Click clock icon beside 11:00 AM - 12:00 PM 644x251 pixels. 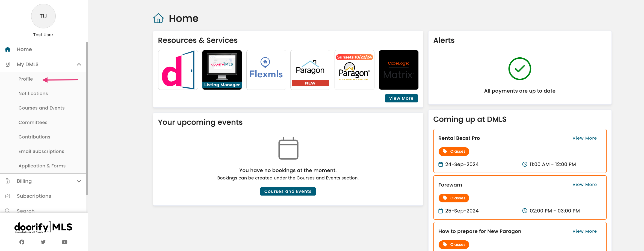pos(525,164)
